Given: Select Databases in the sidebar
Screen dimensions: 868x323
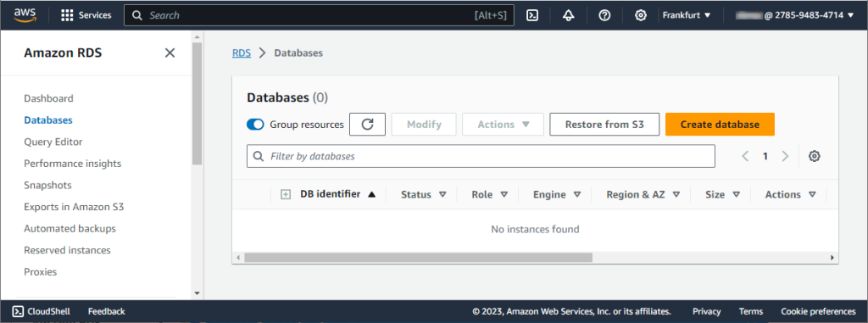Looking at the screenshot, I should pos(48,120).
